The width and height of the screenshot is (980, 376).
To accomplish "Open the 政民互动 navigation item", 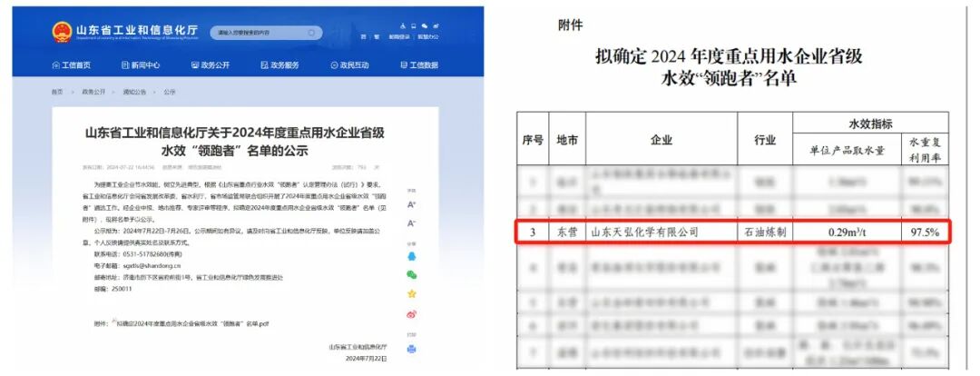I will (349, 65).
